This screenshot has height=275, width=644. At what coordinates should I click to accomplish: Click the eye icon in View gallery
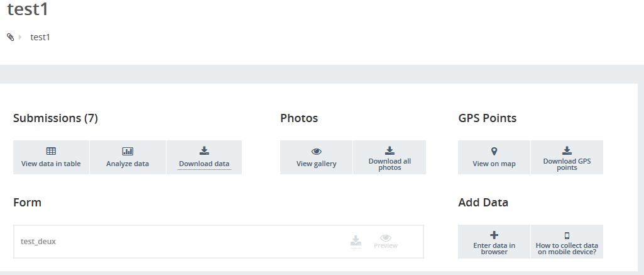point(316,152)
